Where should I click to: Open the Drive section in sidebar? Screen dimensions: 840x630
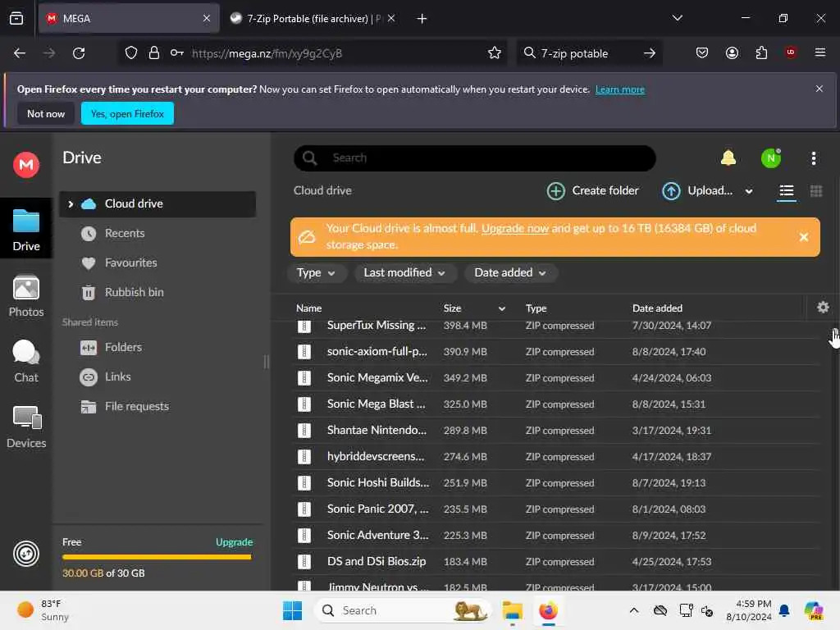25,230
